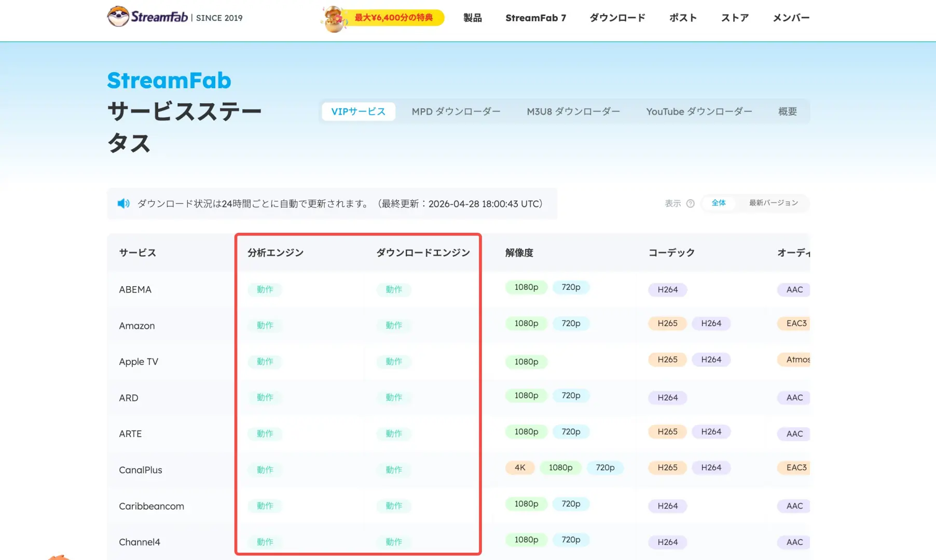Set display toggle to 最新バージョン

774,203
